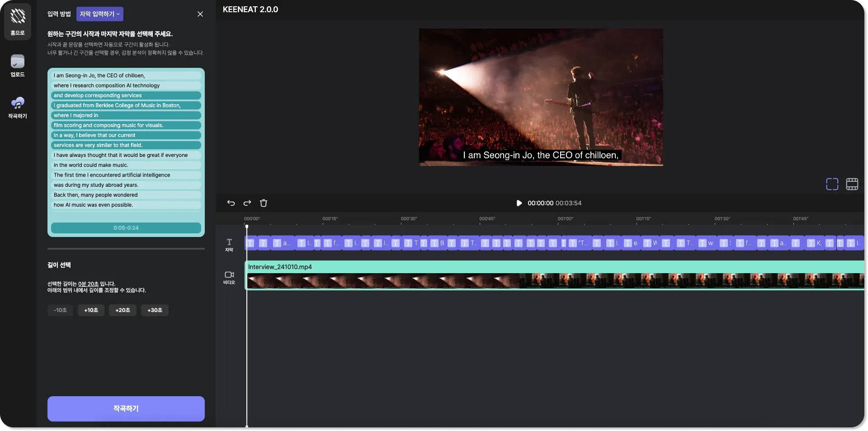Click the 00:03:54 total duration
868x431 pixels.
[x=568, y=203]
